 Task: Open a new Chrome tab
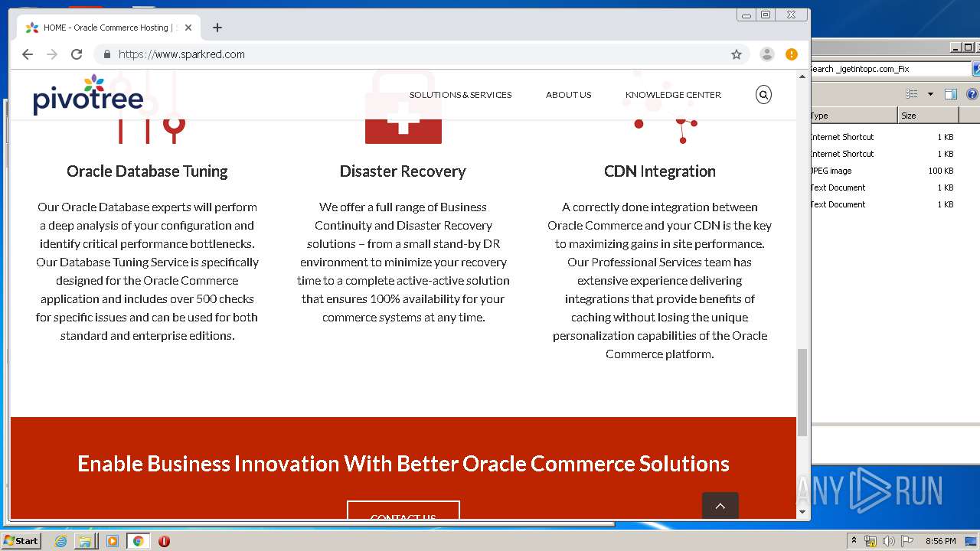217,28
